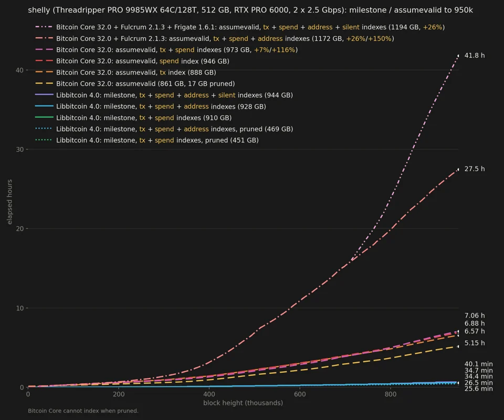Click the 40 tick on the y-axis
This screenshot has width=504, height=420.
[x=19, y=70]
